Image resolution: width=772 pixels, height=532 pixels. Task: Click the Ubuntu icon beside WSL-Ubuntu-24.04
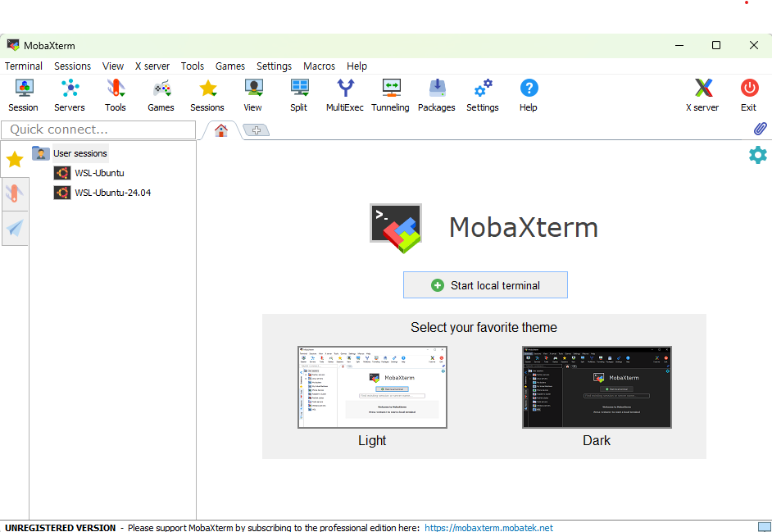(x=62, y=193)
